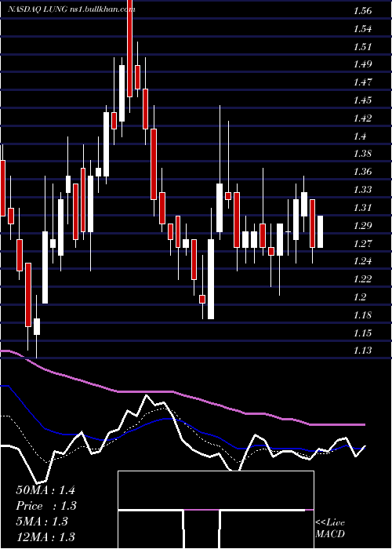
Task: Click the 1.29 price axis label
Action: [362, 225]
